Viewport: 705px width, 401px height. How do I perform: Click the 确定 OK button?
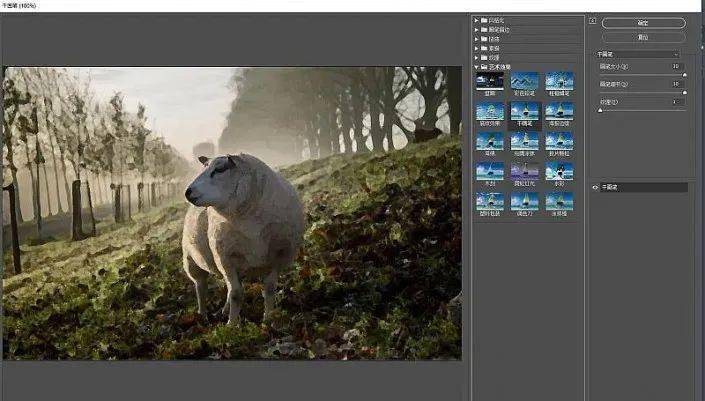(643, 23)
